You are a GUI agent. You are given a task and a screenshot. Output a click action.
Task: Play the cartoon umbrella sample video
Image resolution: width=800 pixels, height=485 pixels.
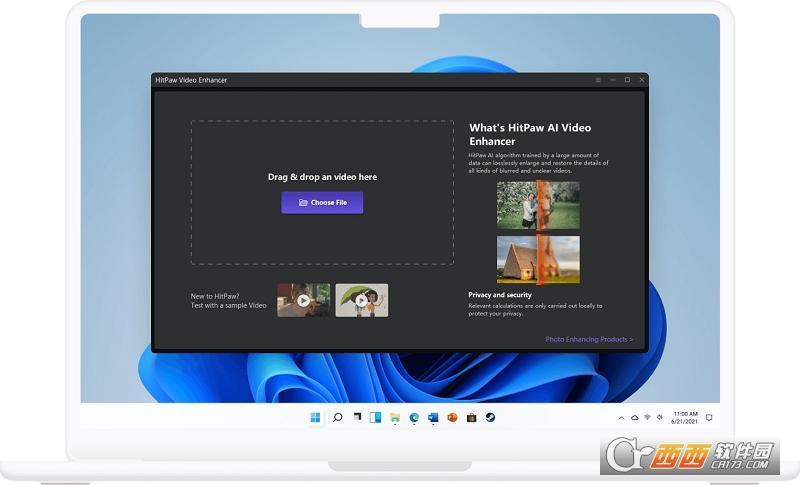coord(362,300)
